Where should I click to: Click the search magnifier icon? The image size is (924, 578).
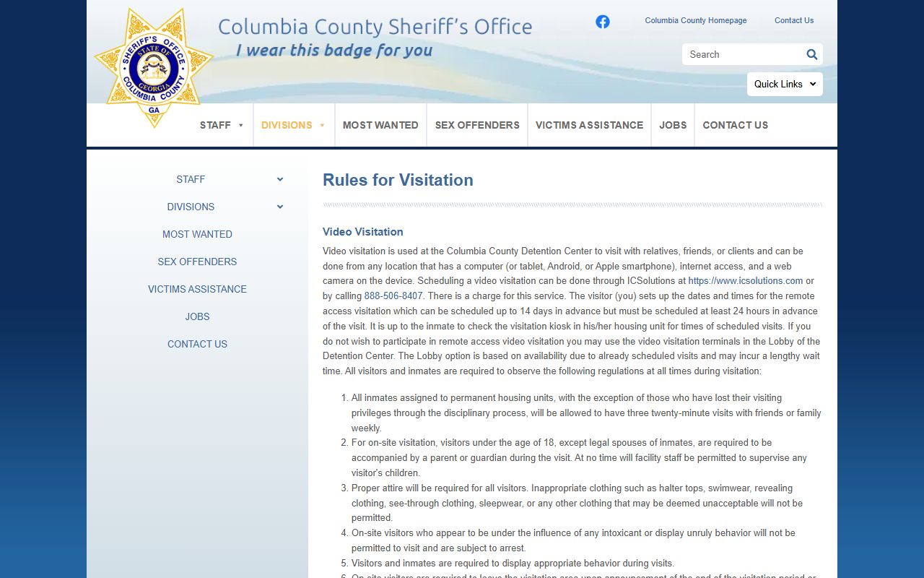(x=812, y=54)
